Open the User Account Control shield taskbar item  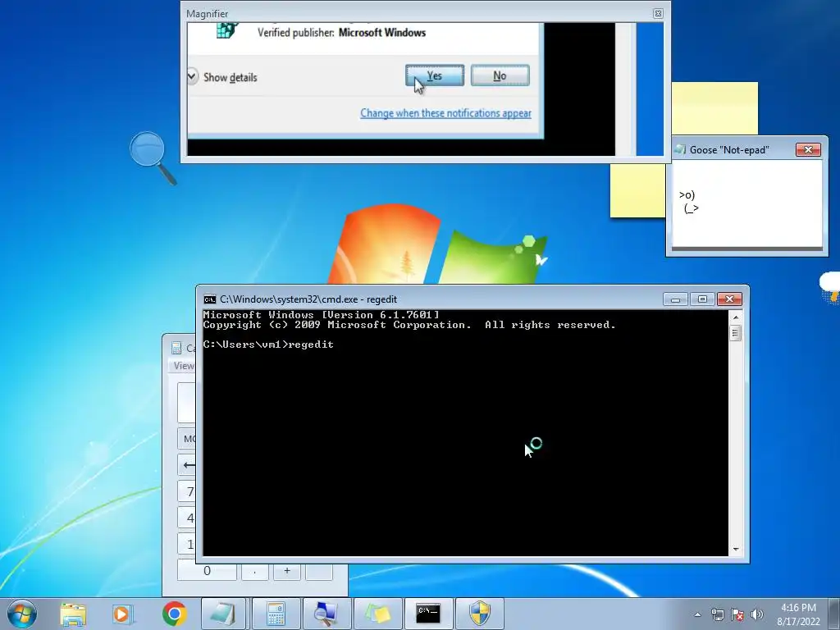479,614
